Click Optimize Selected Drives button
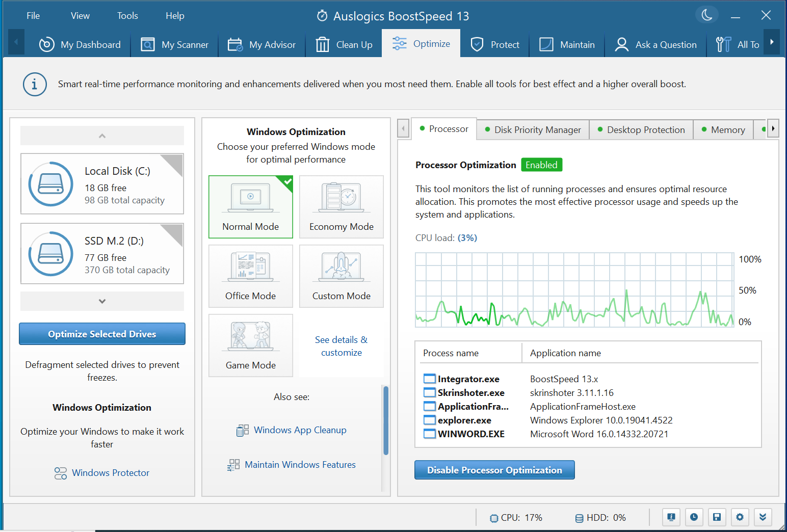The image size is (787, 532). 102,334
